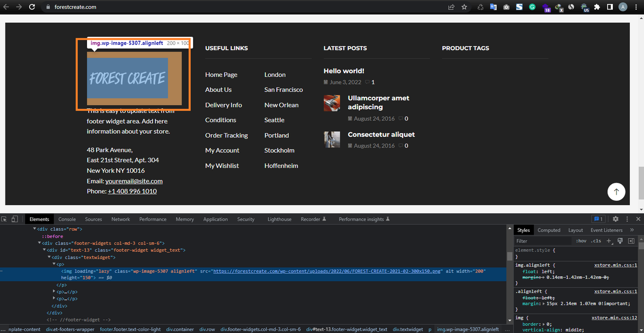Open the Google Translate extension
644x333 pixels.
coord(493,7)
